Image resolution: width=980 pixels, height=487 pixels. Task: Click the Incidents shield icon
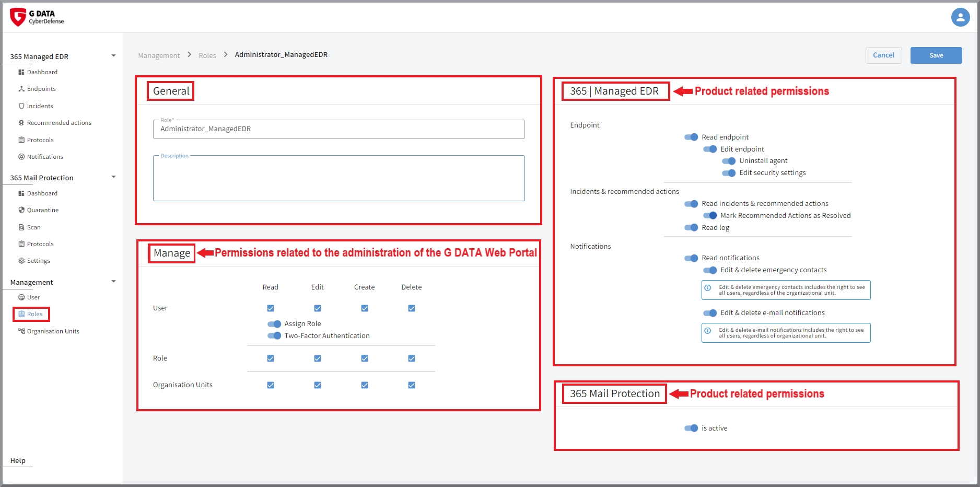(21, 106)
